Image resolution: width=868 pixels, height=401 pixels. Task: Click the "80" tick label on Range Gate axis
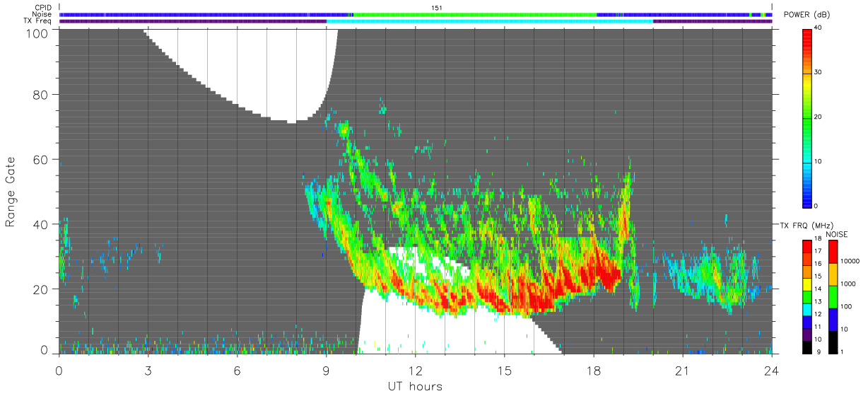[40, 94]
